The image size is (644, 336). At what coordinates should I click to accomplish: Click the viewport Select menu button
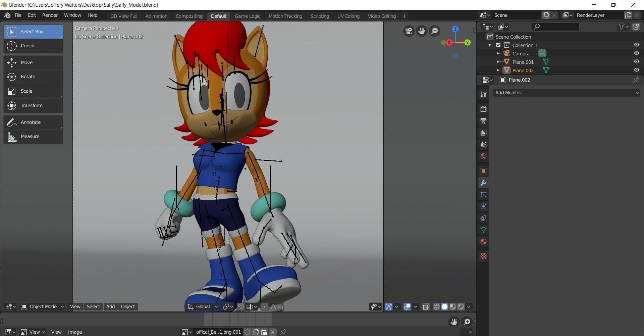(93, 306)
